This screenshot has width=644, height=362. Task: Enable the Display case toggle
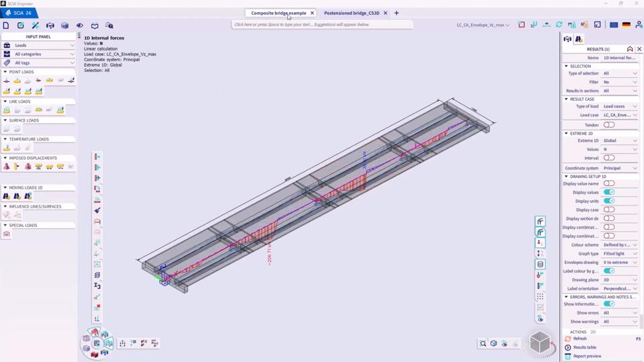click(x=608, y=210)
